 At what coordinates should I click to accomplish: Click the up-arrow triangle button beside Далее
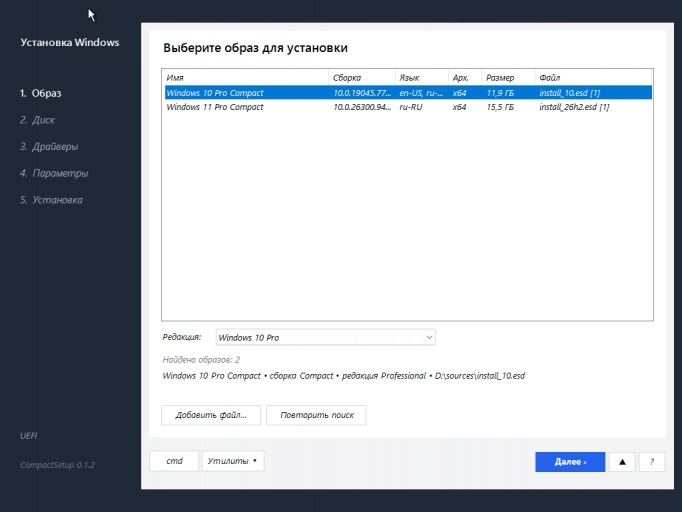(x=622, y=462)
